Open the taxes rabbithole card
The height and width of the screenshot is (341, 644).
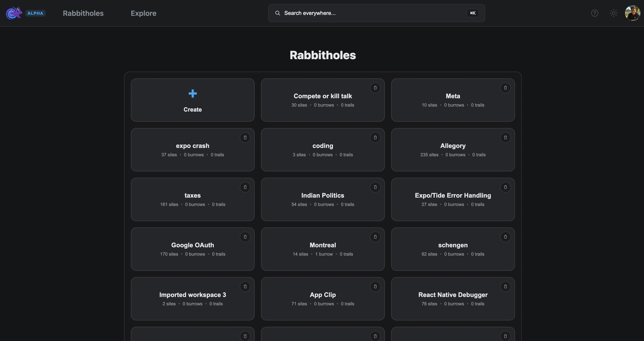193,199
